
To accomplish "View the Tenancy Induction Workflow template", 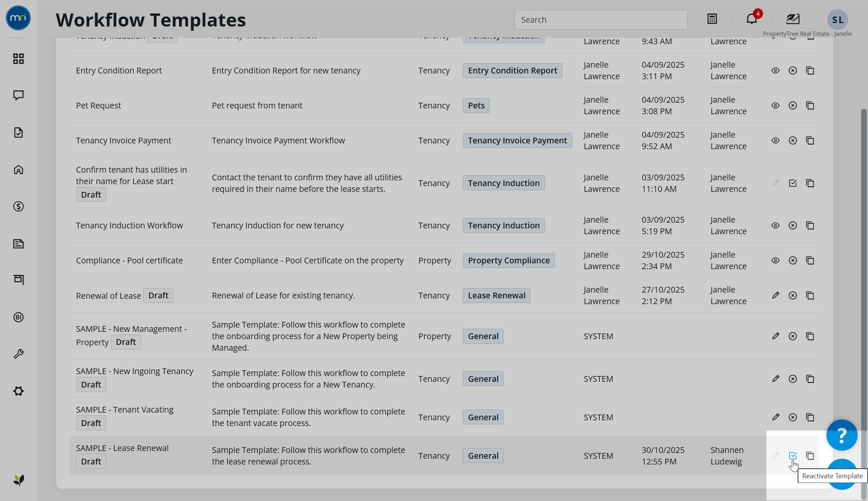I will coord(776,225).
